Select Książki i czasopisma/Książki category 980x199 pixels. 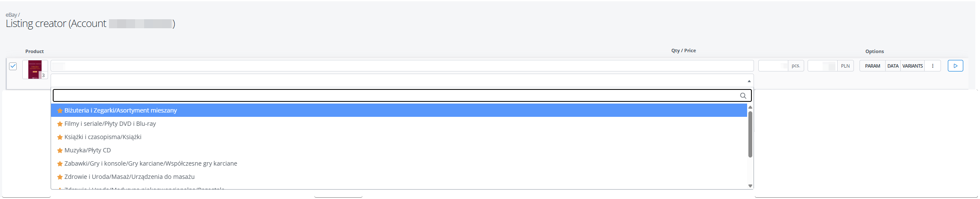tap(103, 137)
